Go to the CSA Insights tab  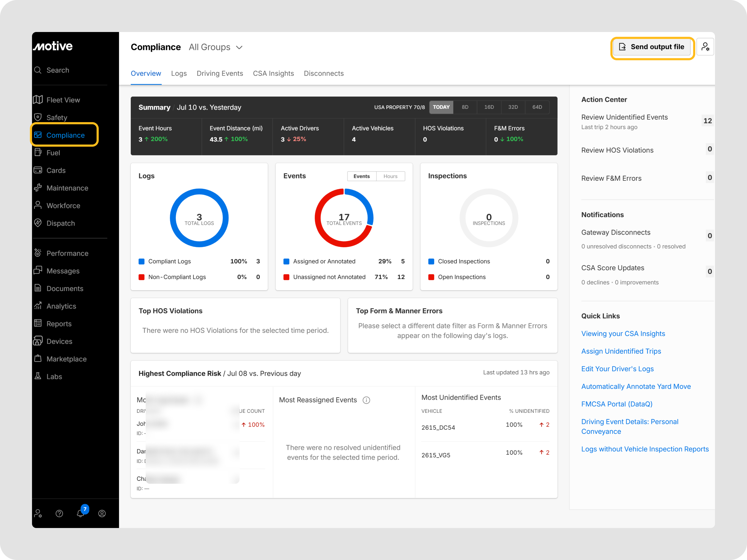[273, 73]
